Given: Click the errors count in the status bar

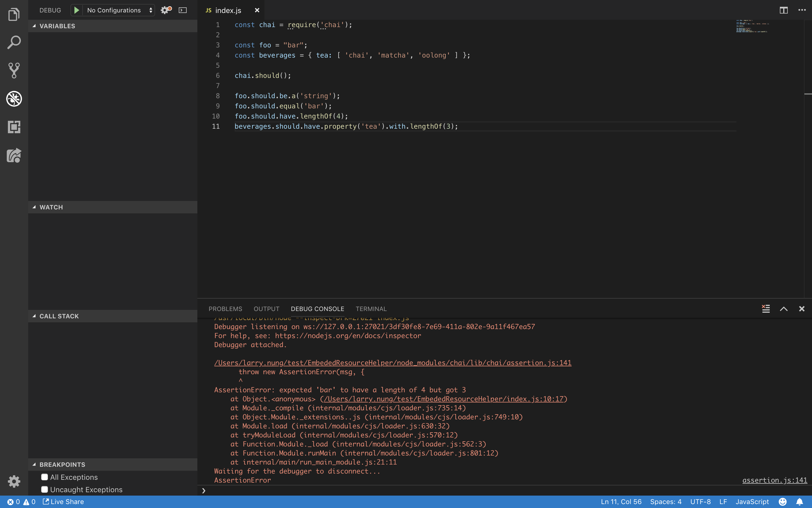Looking at the screenshot, I should (14, 502).
